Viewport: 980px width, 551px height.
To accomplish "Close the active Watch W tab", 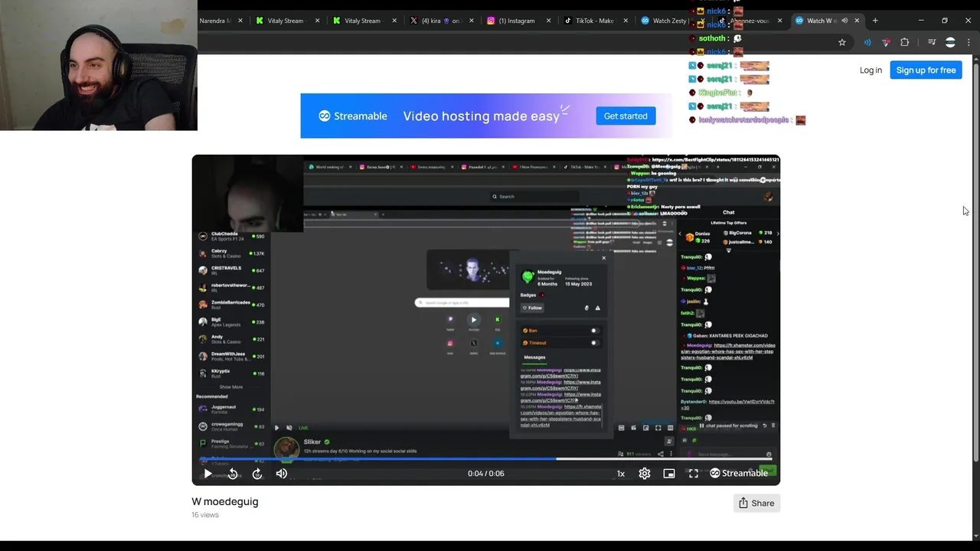I will (857, 21).
